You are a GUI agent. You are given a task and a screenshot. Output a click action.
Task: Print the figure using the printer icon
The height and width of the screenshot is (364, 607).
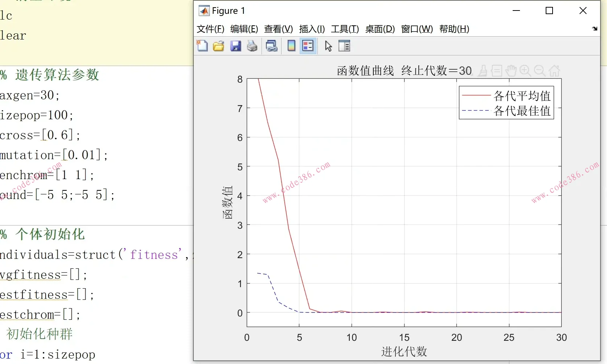point(252,46)
